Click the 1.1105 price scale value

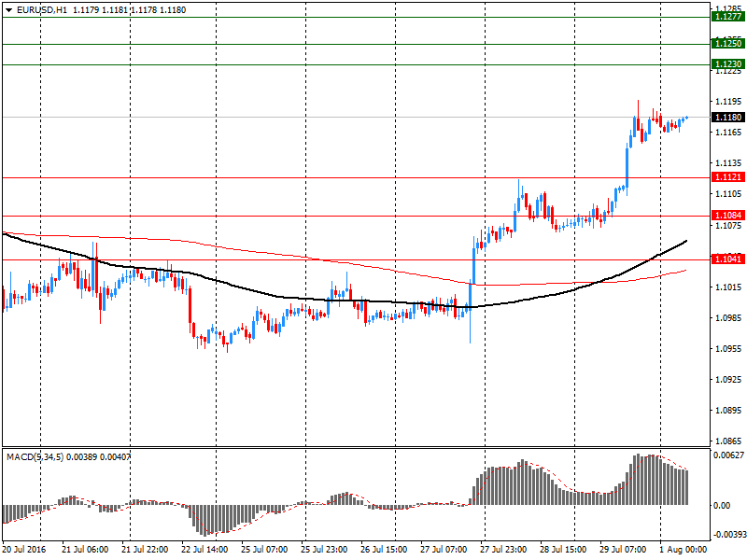pyautogui.click(x=728, y=194)
